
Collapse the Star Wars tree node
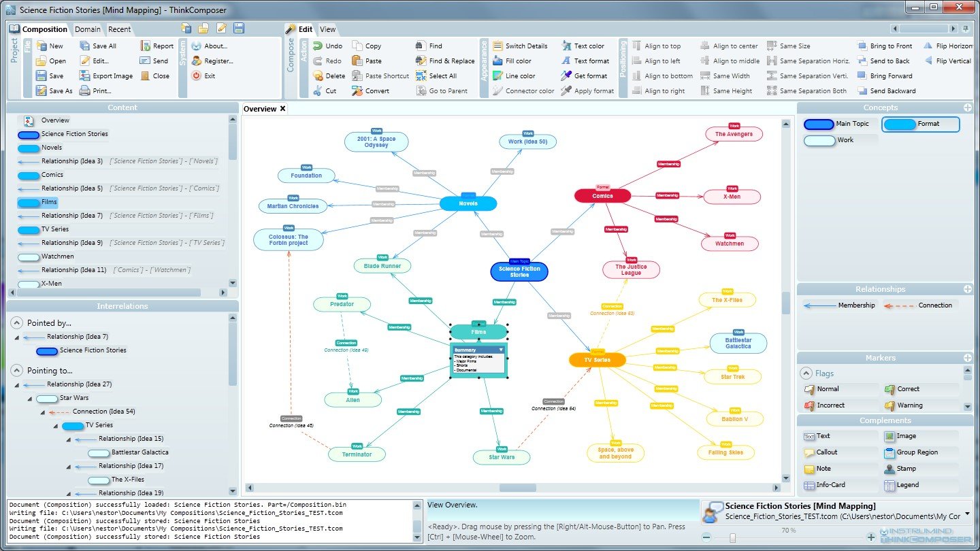[x=29, y=398]
